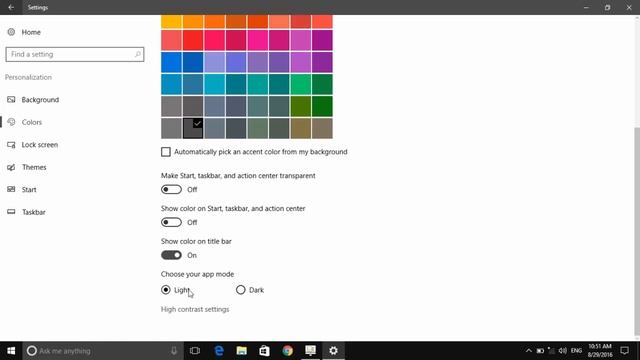This screenshot has width=640, height=360.
Task: Open Task View from taskbar
Action: 195,351
